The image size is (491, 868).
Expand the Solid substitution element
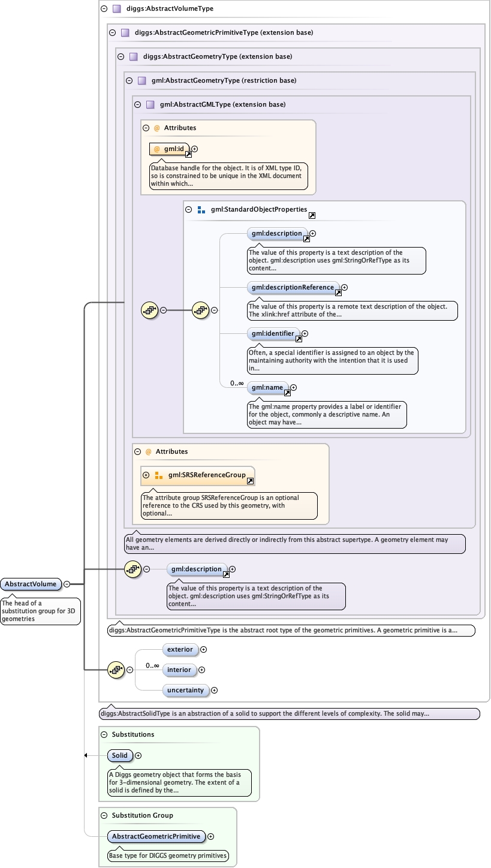[138, 756]
